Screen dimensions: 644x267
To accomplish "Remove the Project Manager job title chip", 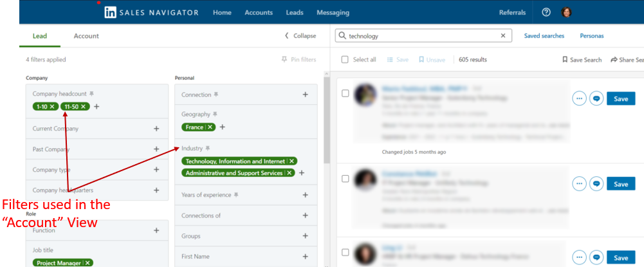I will click(x=88, y=262).
